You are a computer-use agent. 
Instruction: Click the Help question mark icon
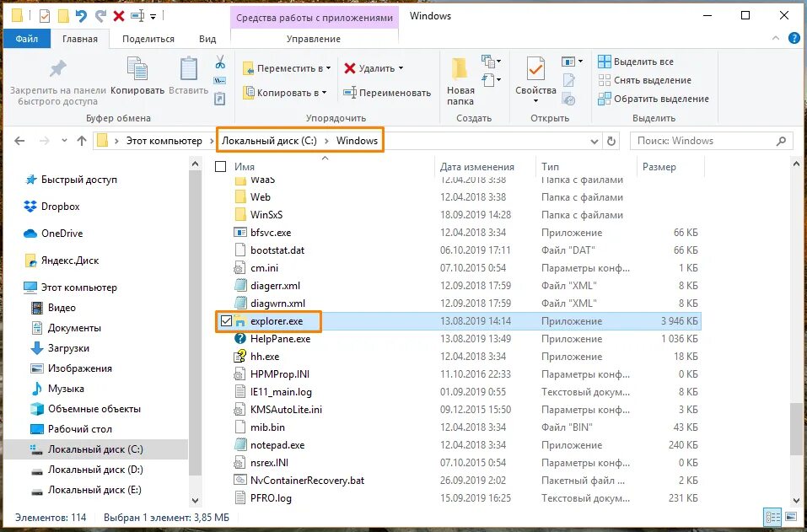[x=794, y=39]
